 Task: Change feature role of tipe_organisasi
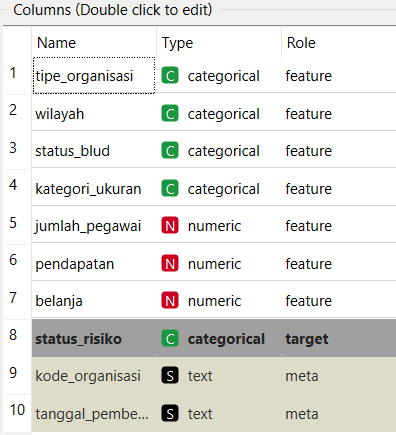(x=339, y=75)
